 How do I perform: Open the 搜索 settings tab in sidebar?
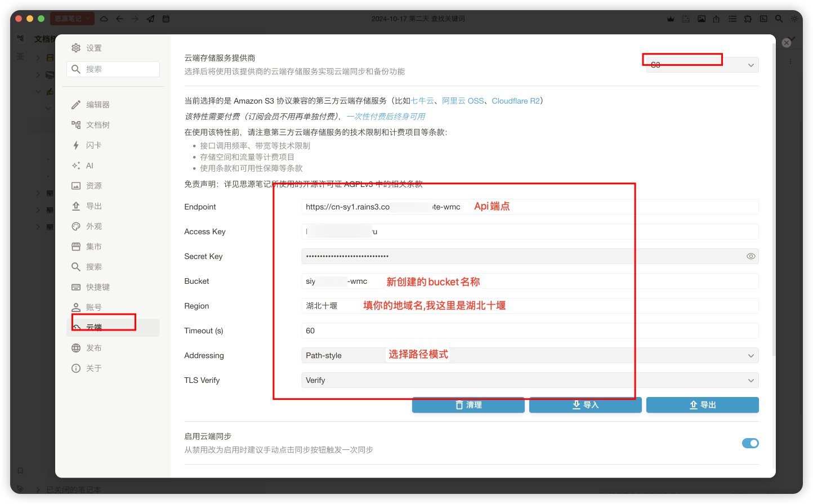coord(113,267)
